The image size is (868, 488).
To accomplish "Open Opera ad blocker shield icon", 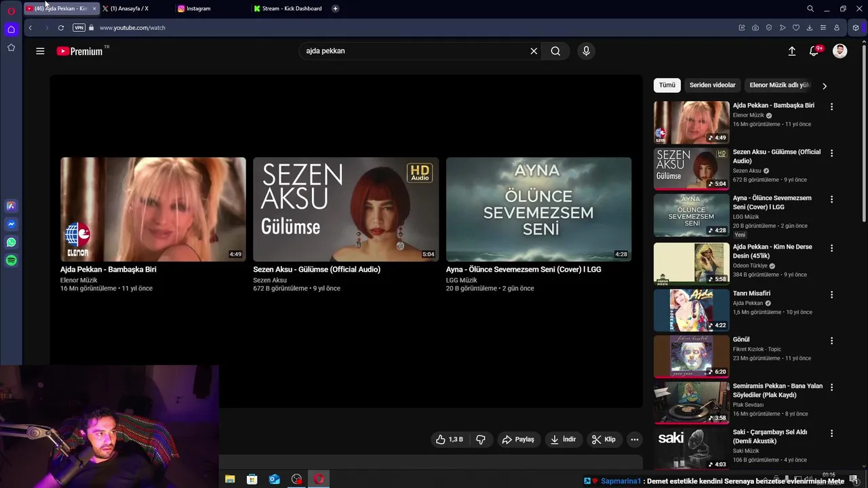I will [769, 28].
